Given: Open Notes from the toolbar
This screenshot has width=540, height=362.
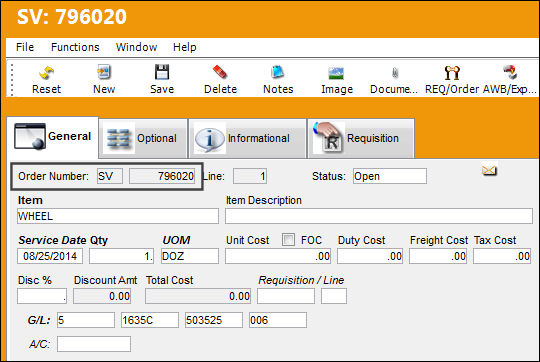Looking at the screenshot, I should tap(278, 72).
